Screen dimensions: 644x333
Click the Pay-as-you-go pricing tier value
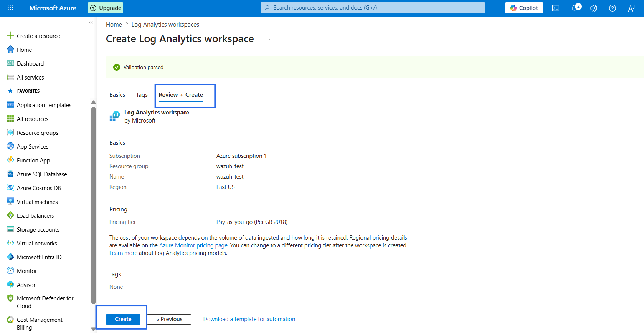pyautogui.click(x=252, y=222)
